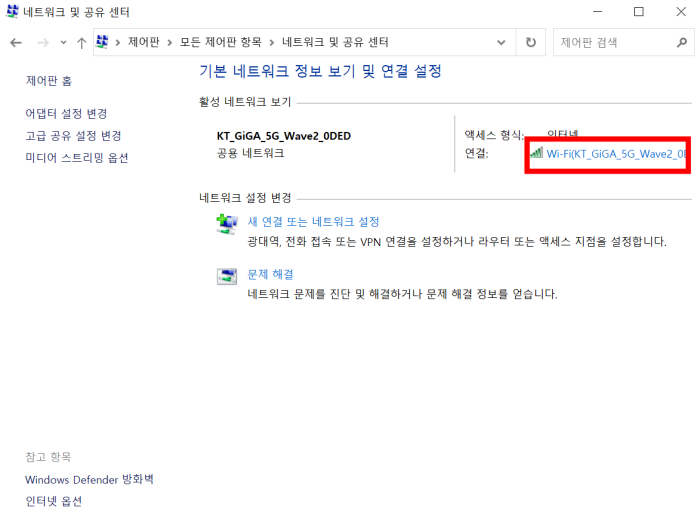
Task: Click 공용 네트워크 text
Action: point(250,153)
